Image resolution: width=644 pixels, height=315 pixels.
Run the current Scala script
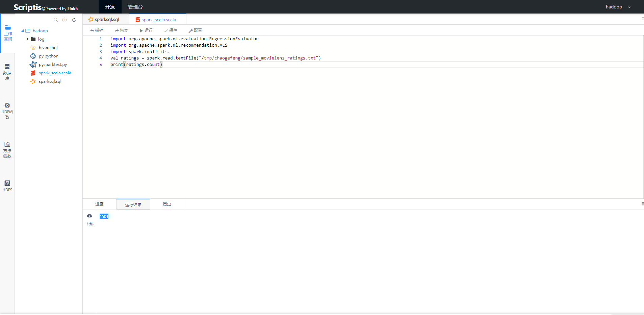(x=146, y=30)
